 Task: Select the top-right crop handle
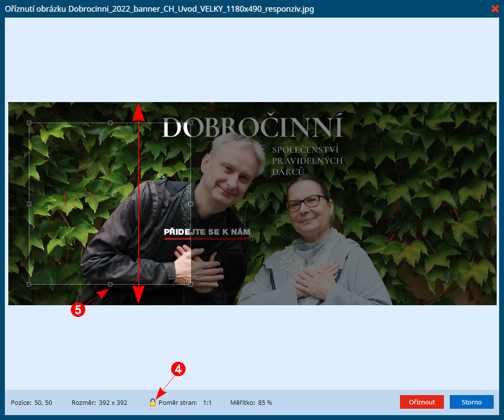click(x=190, y=123)
